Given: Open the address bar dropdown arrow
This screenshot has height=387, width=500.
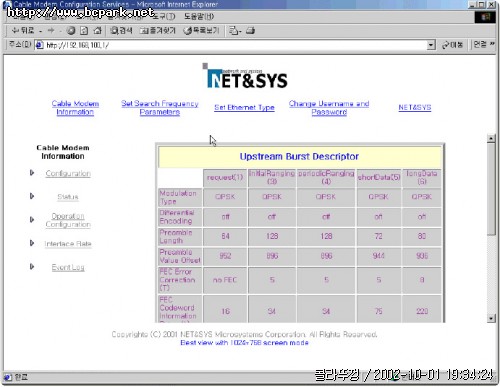Looking at the screenshot, I should pyautogui.click(x=431, y=45).
